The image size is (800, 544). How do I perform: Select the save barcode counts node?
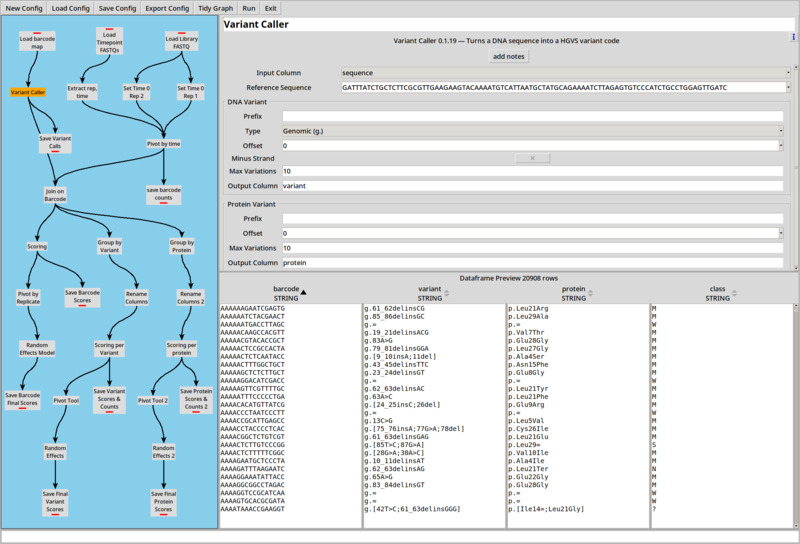[163, 194]
